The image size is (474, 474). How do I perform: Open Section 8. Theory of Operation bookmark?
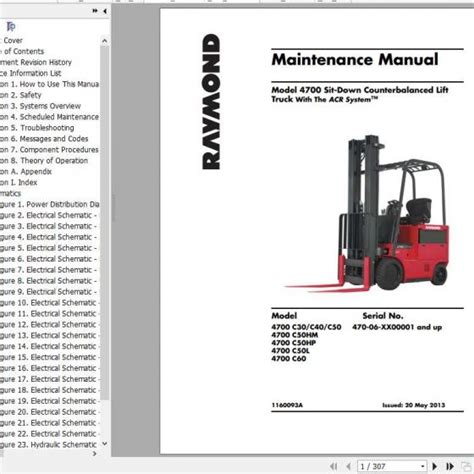pos(44,161)
